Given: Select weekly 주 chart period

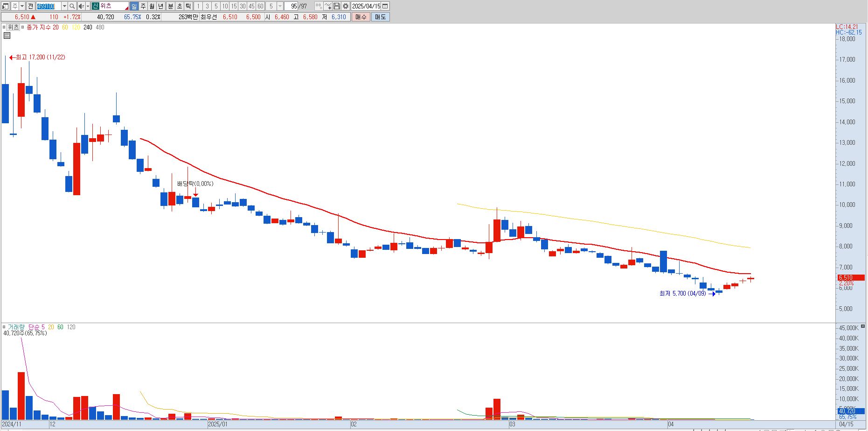Looking at the screenshot, I should pos(143,6).
